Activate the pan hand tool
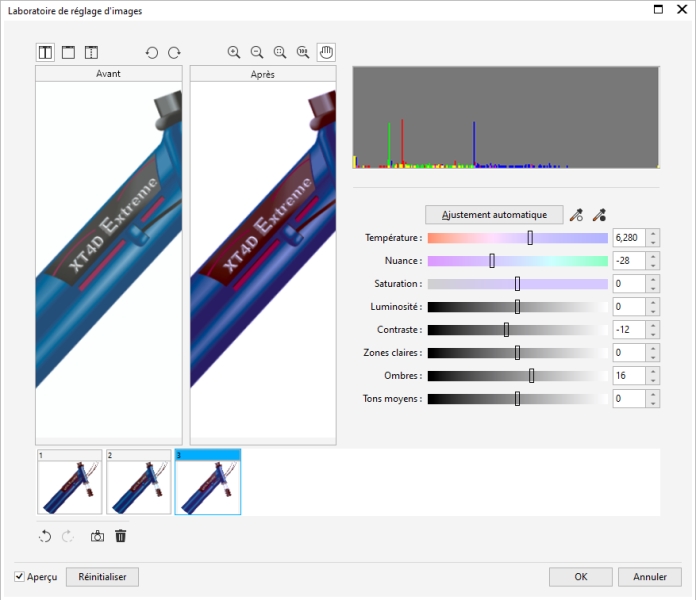Image resolution: width=696 pixels, height=600 pixels. 326,52
